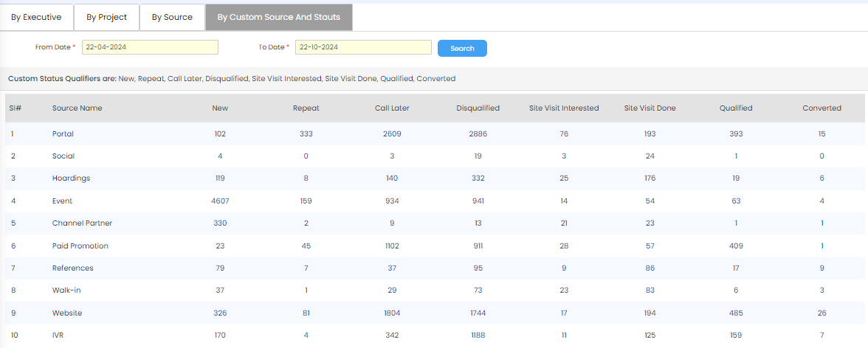Image resolution: width=868 pixels, height=348 pixels.
Task: Click Walk-in's Disqualified value 73
Action: tap(478, 290)
